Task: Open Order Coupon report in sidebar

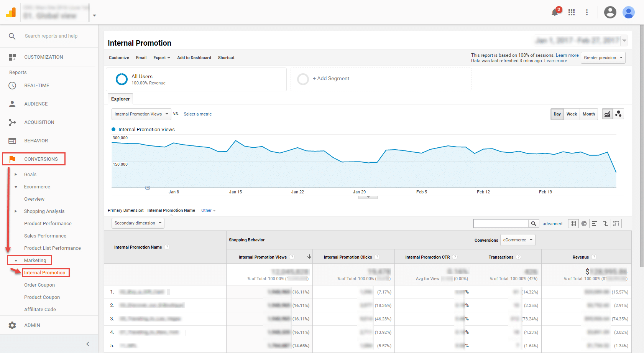Action: click(x=39, y=285)
